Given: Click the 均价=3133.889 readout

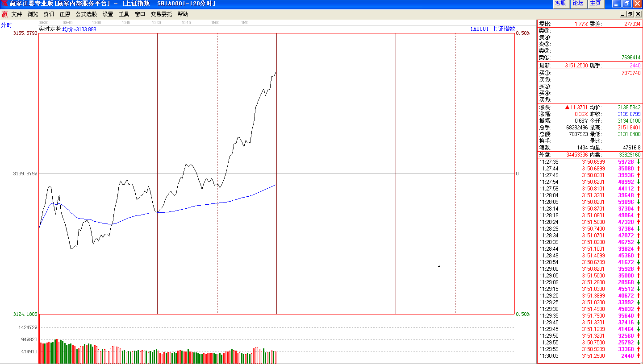Looking at the screenshot, I should tap(79, 29).
